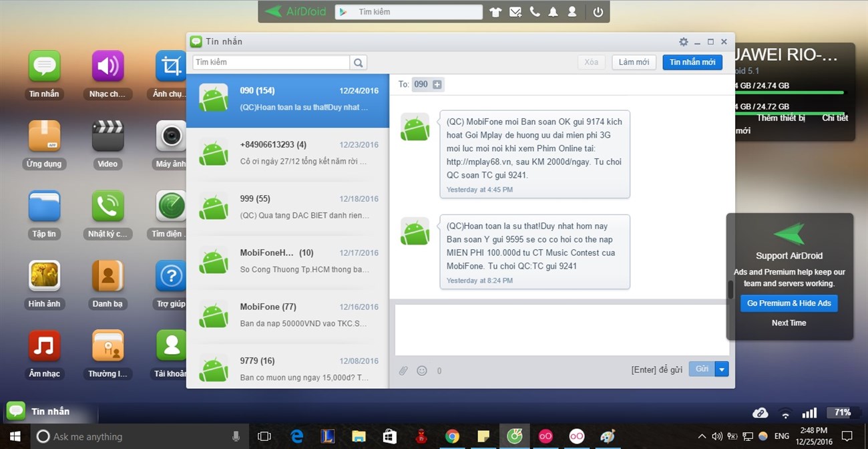Click the new message envelope icon in top toolbar

pyautogui.click(x=515, y=12)
